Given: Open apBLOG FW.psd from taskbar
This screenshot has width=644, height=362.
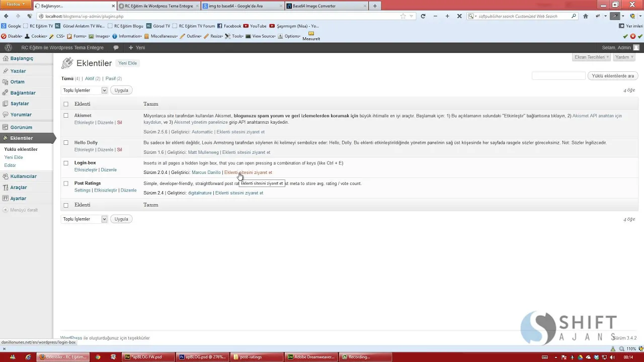Looking at the screenshot, I should tap(147, 357).
